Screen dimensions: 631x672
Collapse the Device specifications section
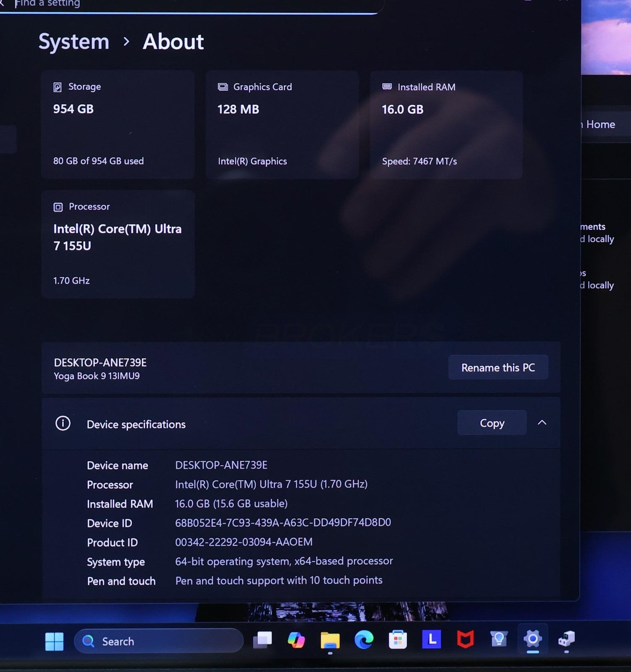[x=542, y=423]
